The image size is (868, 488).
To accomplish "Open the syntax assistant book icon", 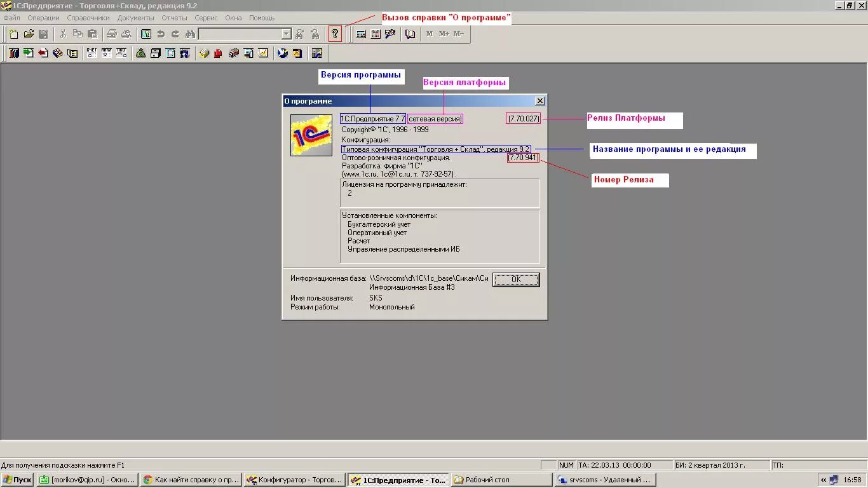I will 410,34.
